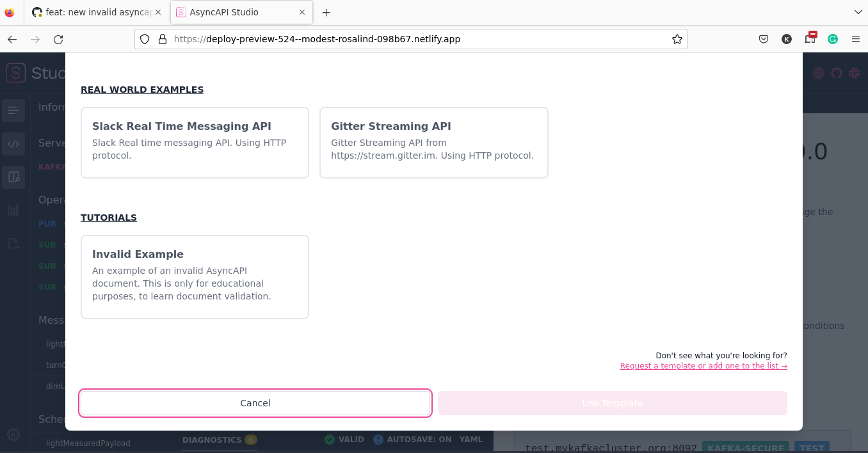
Task: Open the GitHub icon in Studio header
Action: pyautogui.click(x=837, y=73)
